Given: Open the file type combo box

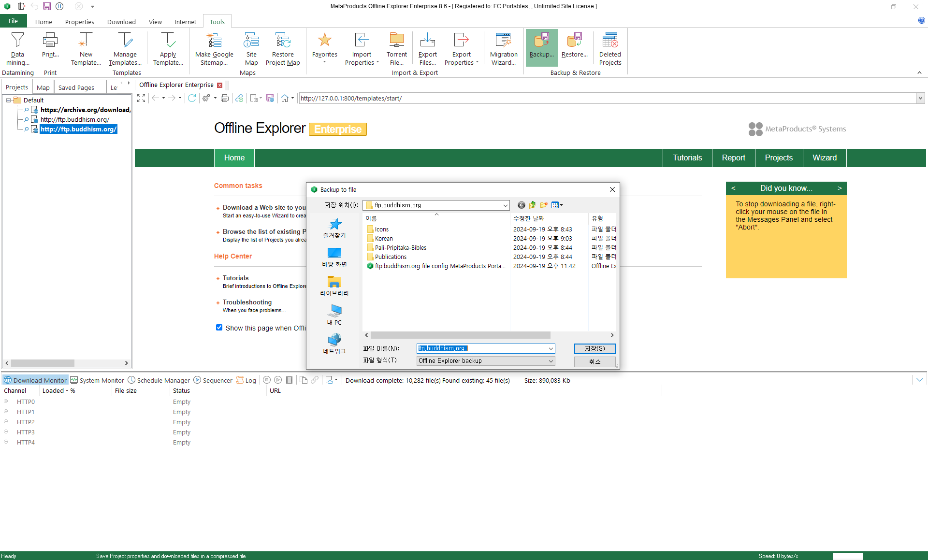Looking at the screenshot, I should pos(485,361).
